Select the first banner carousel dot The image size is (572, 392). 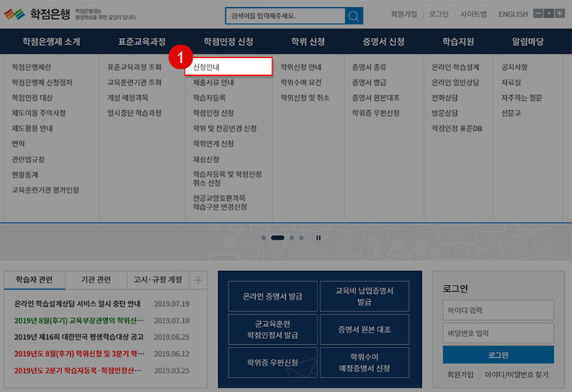[264, 237]
